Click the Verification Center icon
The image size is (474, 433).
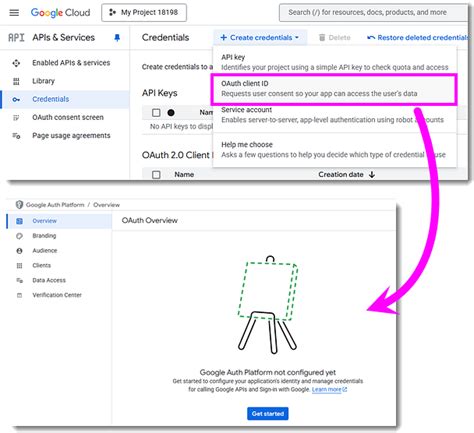(x=19, y=295)
